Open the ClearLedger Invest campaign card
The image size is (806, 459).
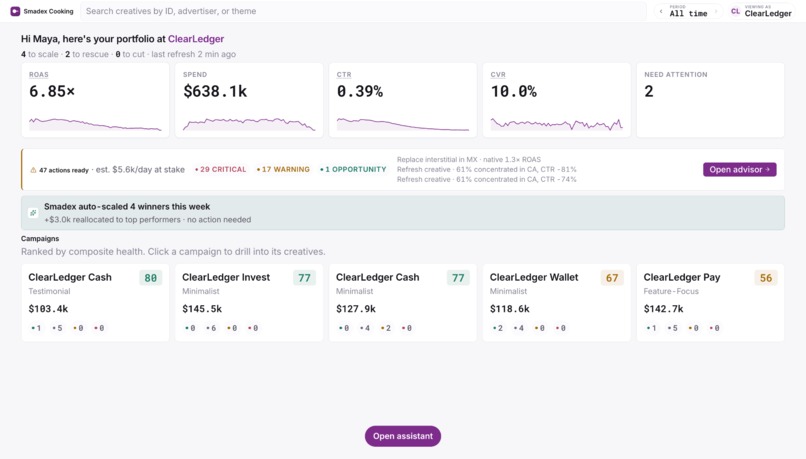(249, 303)
